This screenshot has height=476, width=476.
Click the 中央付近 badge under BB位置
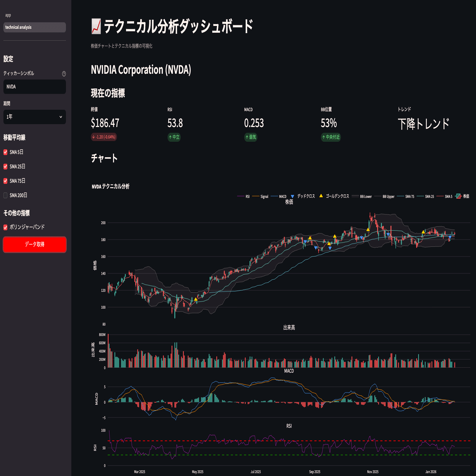pyautogui.click(x=331, y=137)
